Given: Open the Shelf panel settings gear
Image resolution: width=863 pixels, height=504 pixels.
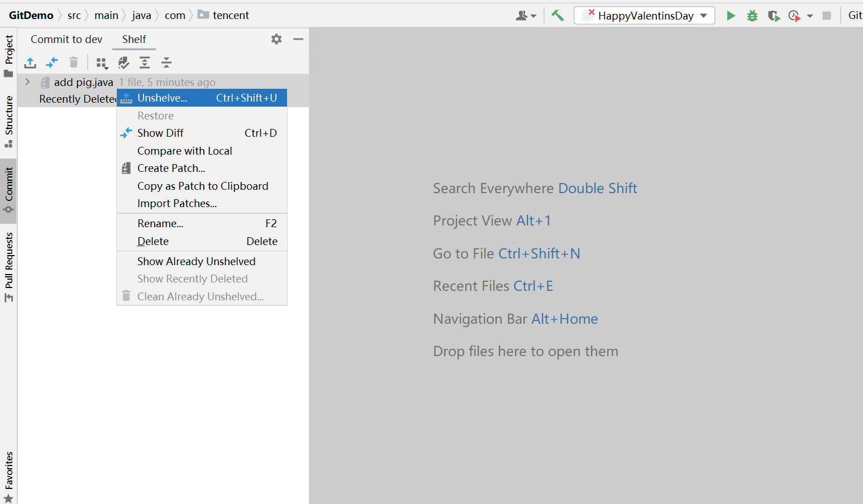Looking at the screenshot, I should click(276, 39).
